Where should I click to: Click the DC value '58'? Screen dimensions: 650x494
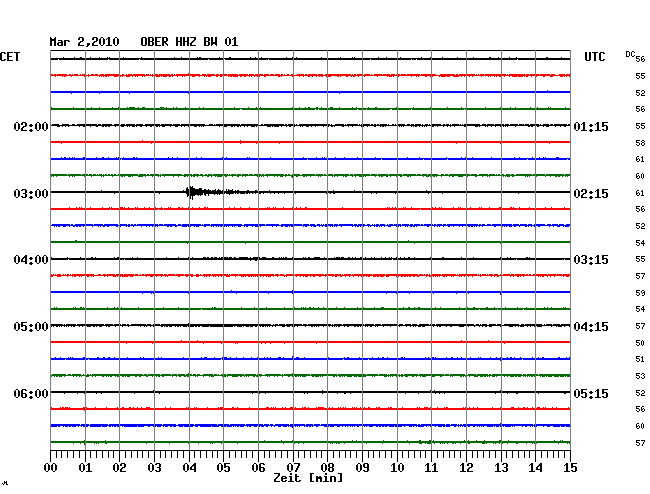coord(640,143)
